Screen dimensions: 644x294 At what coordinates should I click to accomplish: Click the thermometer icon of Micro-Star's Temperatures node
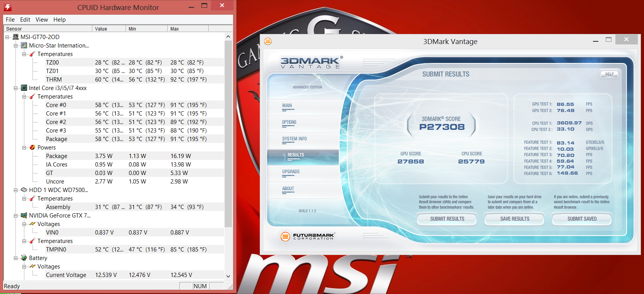pyautogui.click(x=32, y=54)
